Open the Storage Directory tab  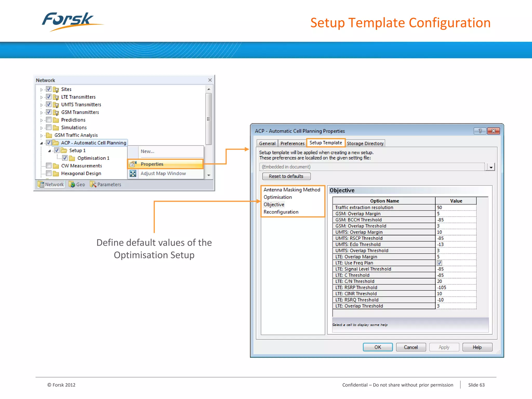click(365, 143)
